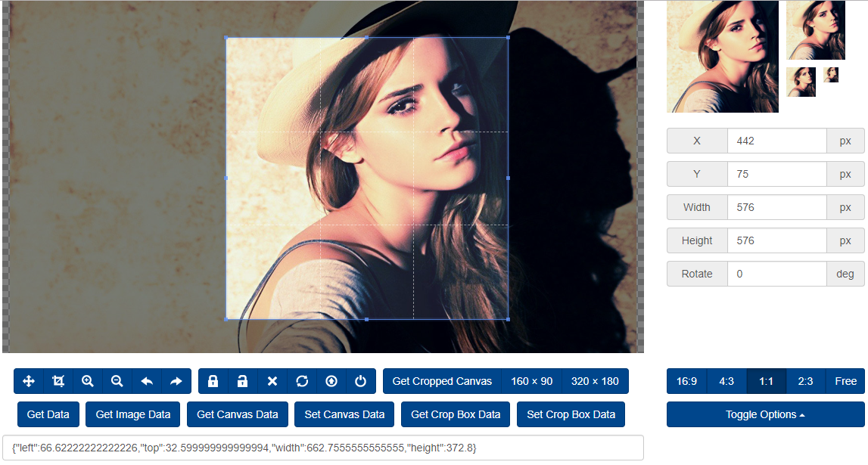
Task: Click the crop box bottom-left corner handle
Action: pyautogui.click(x=226, y=319)
